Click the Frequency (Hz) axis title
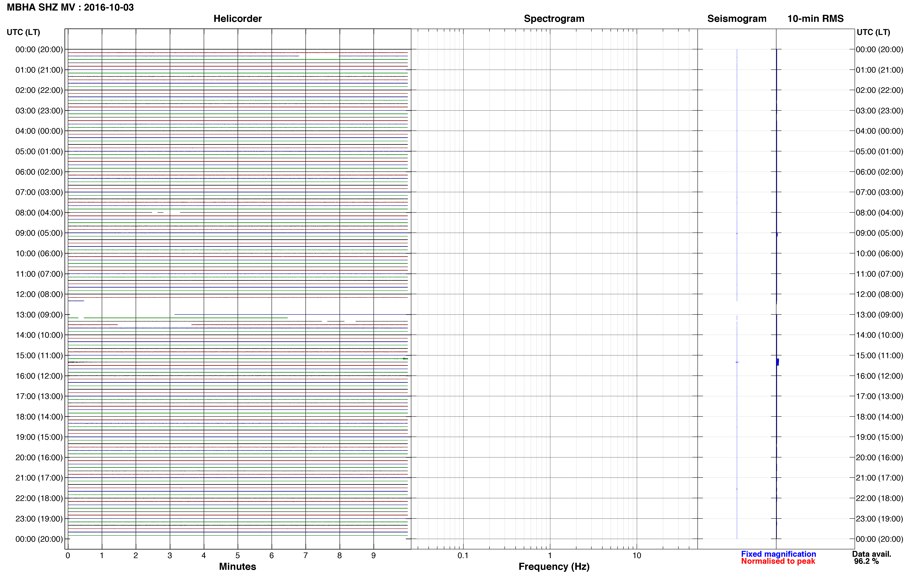Viewport: 924px width, 578px height. point(554,566)
